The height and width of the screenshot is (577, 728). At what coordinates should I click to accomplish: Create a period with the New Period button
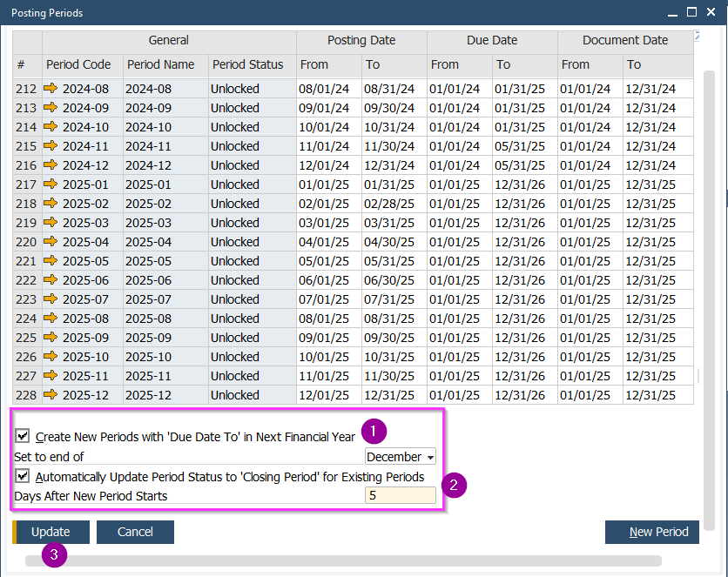coord(652,532)
